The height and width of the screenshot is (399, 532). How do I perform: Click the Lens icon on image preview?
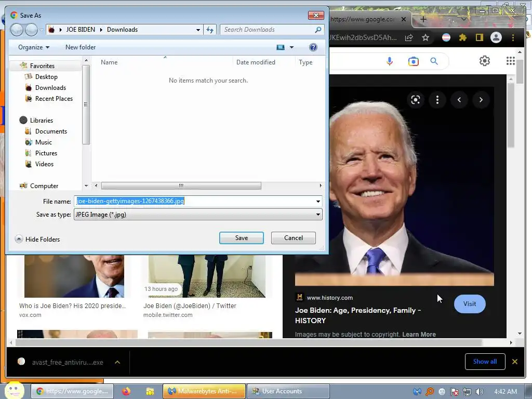pyautogui.click(x=416, y=100)
